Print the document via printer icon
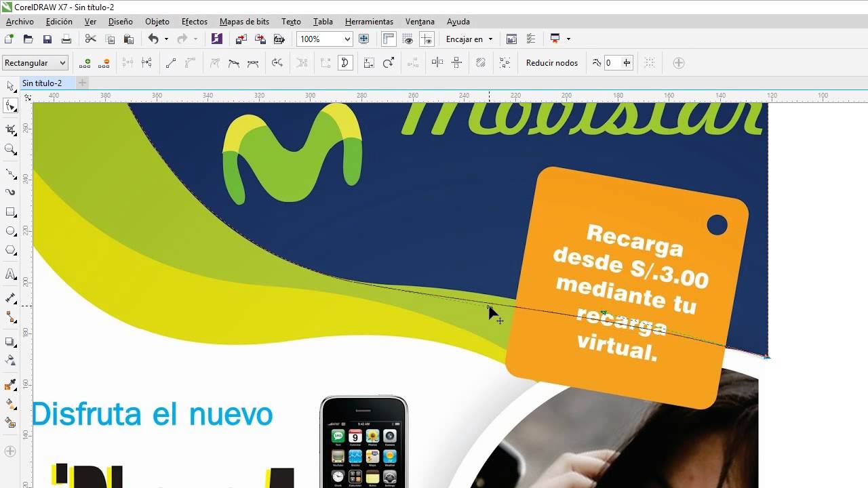The image size is (868, 488). (x=66, y=39)
